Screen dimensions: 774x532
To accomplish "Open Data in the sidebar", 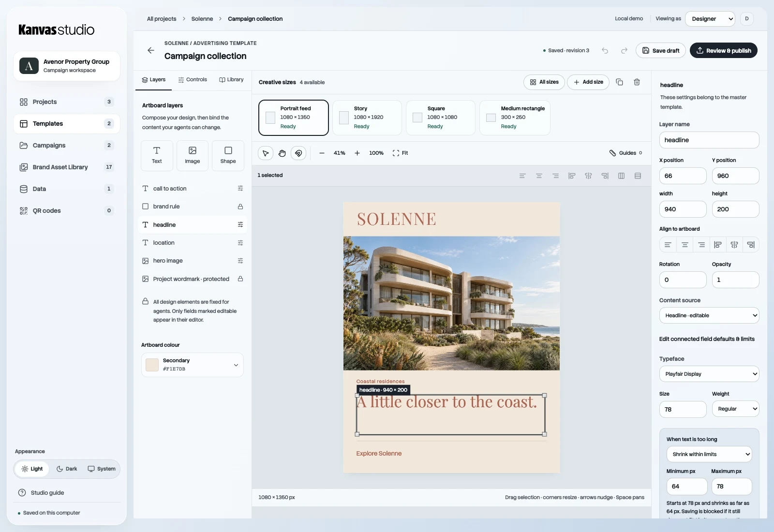I will (x=67, y=189).
